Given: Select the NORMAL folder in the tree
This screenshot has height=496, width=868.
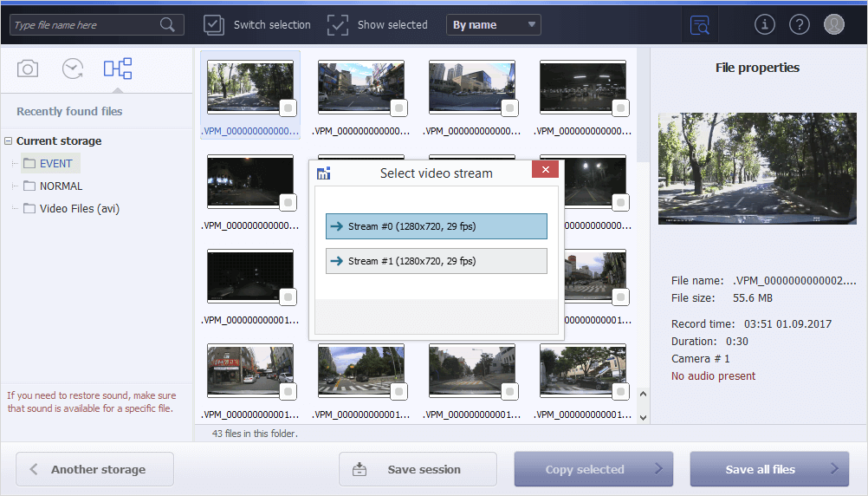Looking at the screenshot, I should [x=61, y=186].
